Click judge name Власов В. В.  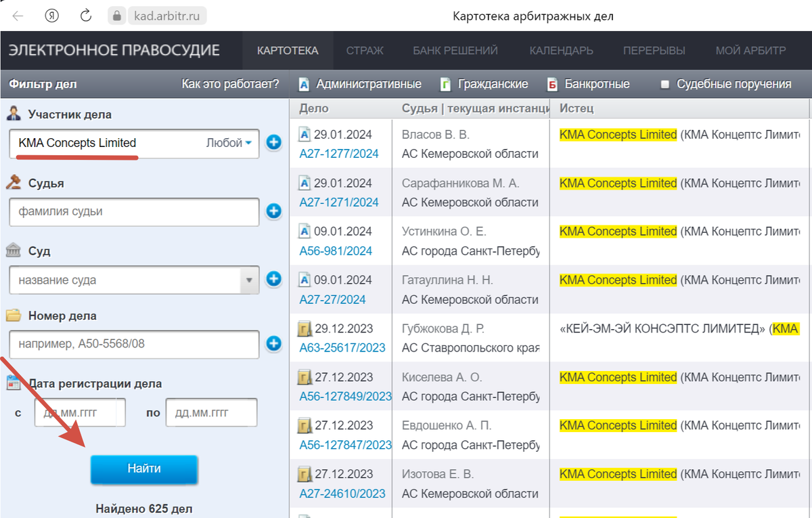coord(436,134)
